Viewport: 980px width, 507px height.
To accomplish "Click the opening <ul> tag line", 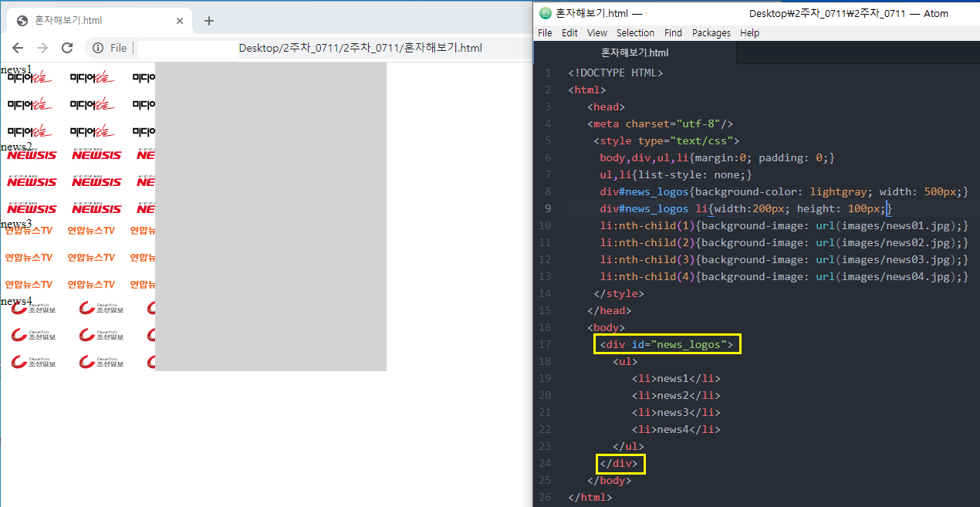I will coord(625,361).
